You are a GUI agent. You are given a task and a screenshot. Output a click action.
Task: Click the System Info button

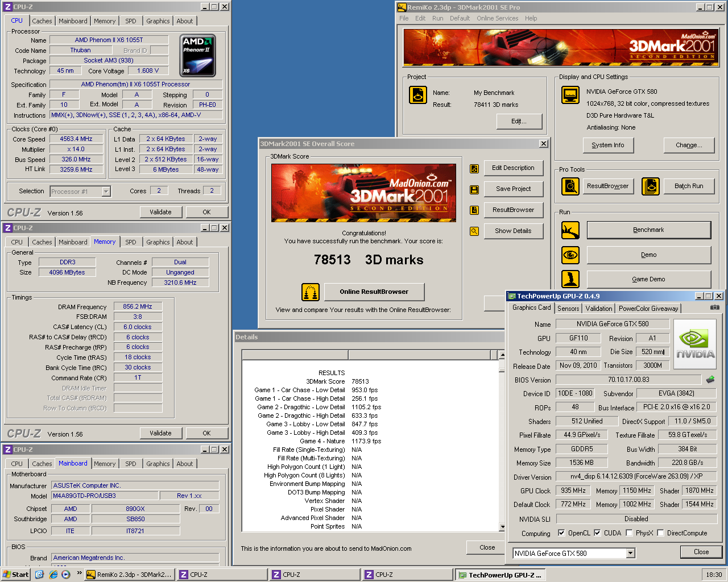point(608,145)
